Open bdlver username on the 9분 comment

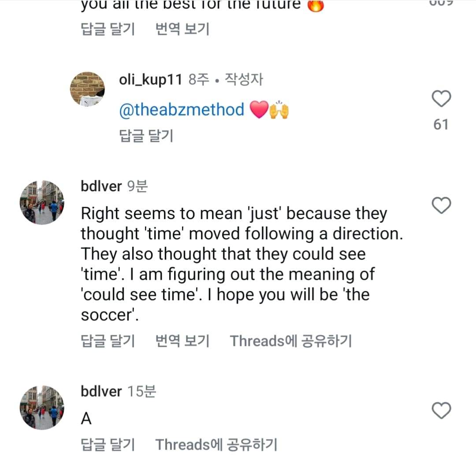point(101,186)
